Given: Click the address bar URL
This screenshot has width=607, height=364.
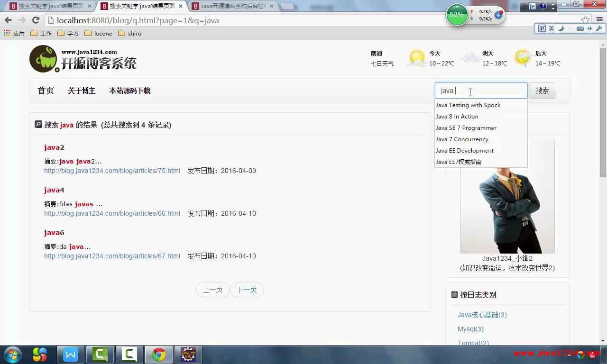Looking at the screenshot, I should (x=138, y=20).
